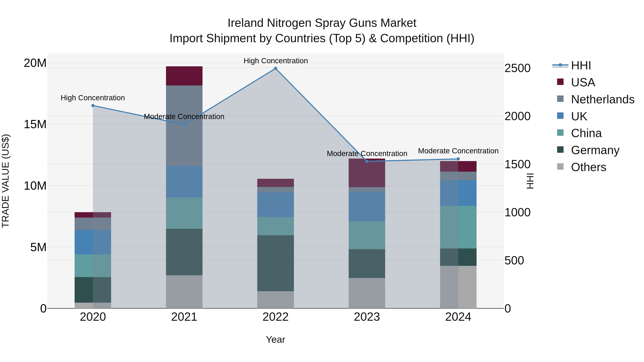Screen dimensions: 644x362
Task: Click the 2021 Netherlands bar segment
Action: 184,126
